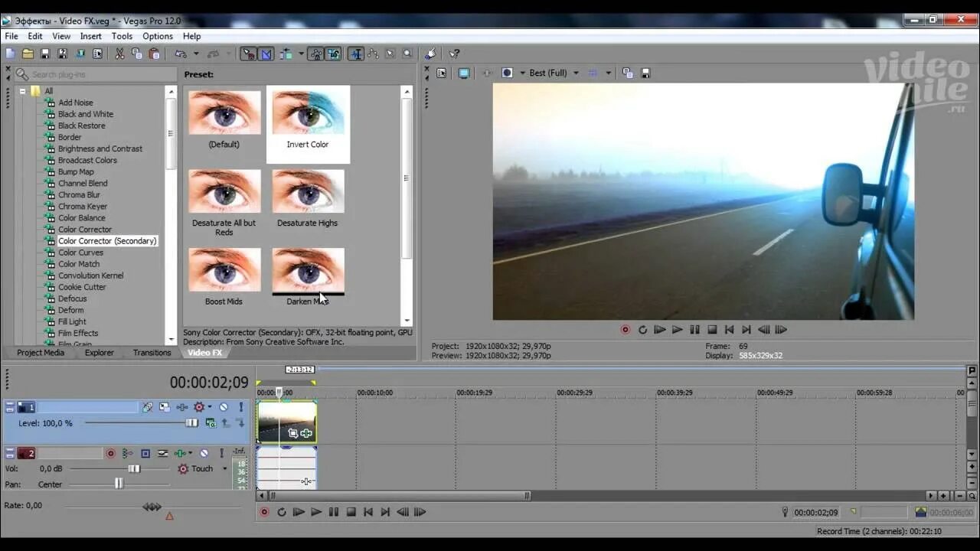The width and height of the screenshot is (980, 551).
Task: Select the magnifier Zoom edit tool
Action: [407, 54]
